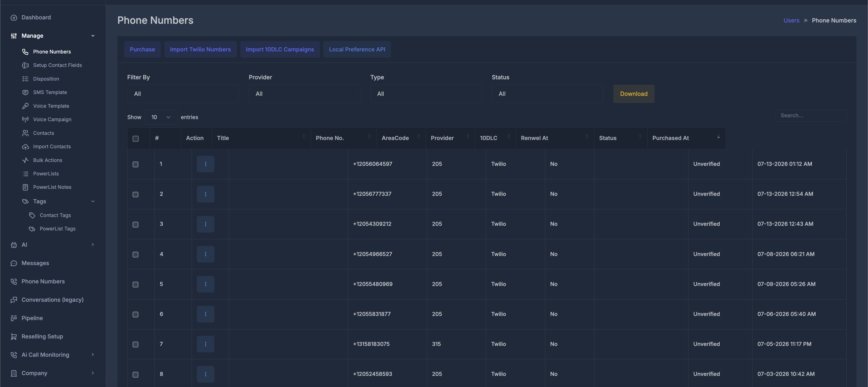Click the Bulk Actions activity icon
This screenshot has width=868, height=387.
[25, 160]
